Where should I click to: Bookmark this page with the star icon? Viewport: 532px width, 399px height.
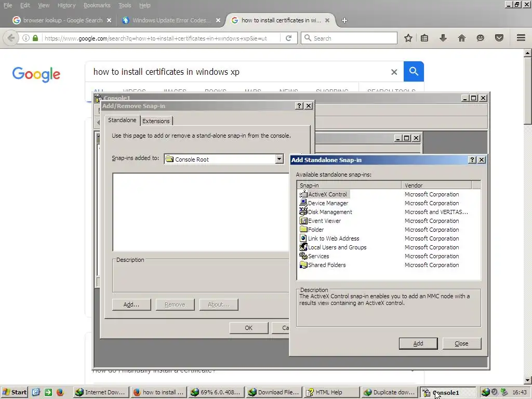click(408, 38)
